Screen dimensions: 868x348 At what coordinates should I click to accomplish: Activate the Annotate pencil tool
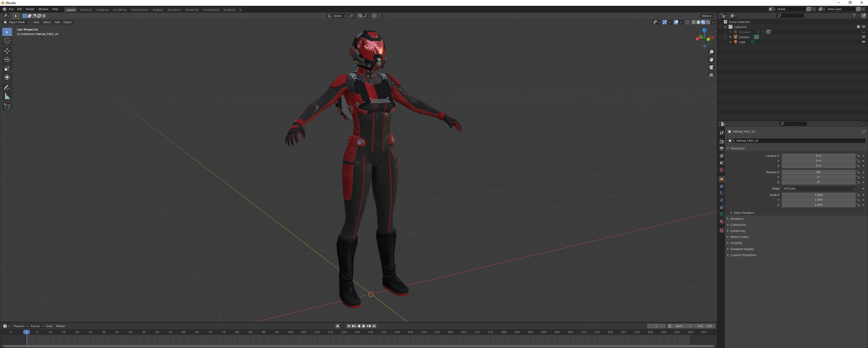[x=7, y=88]
